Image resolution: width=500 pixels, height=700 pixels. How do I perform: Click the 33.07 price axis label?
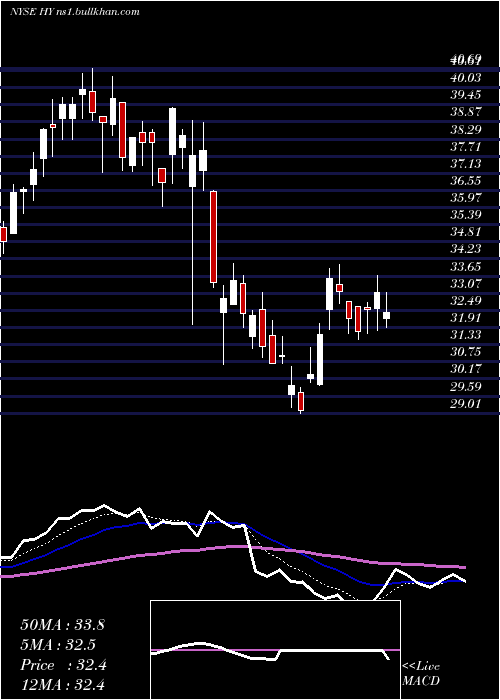tap(466, 283)
